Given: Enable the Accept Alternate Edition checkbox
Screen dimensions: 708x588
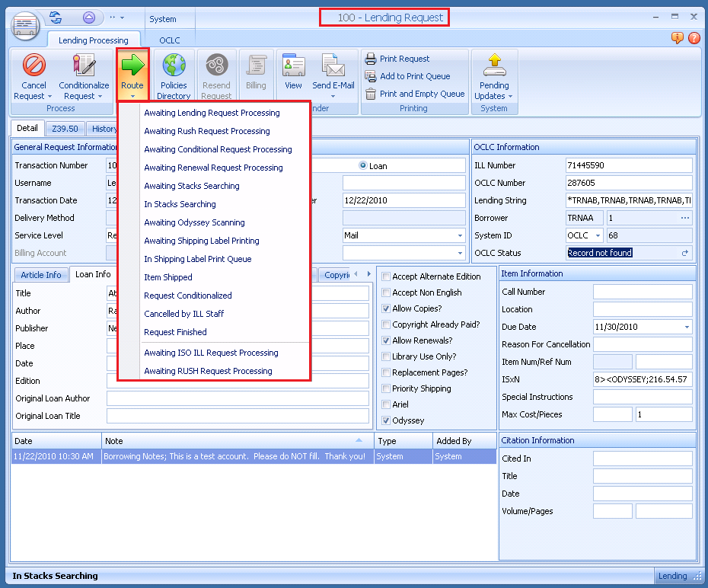Looking at the screenshot, I should pos(386,277).
